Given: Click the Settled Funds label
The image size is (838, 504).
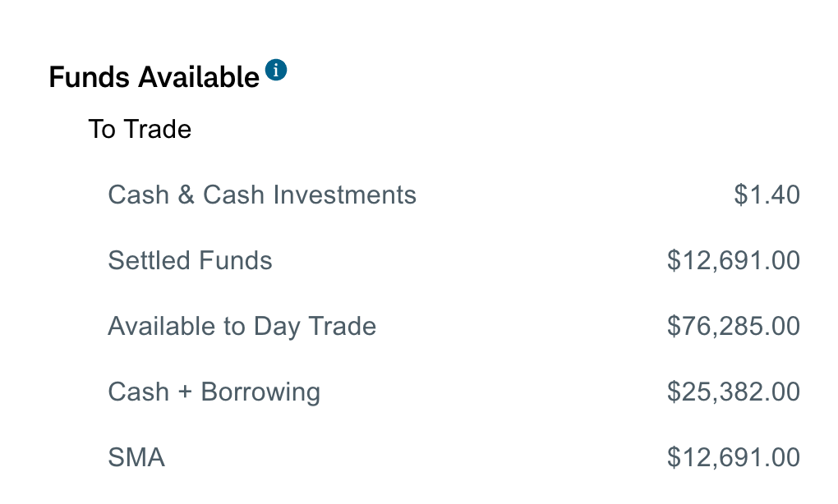Looking at the screenshot, I should click(x=190, y=261).
